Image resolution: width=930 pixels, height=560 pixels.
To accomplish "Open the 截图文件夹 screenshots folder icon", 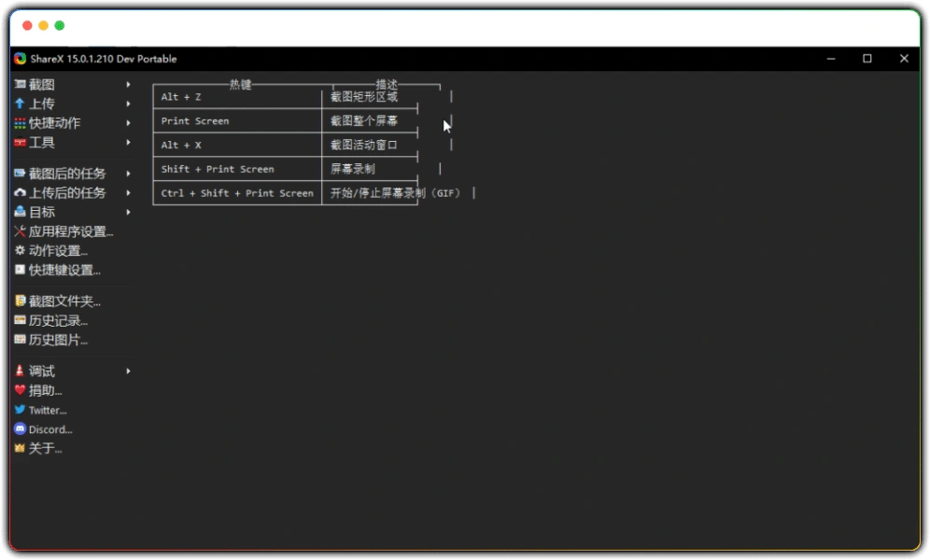I will click(x=20, y=301).
